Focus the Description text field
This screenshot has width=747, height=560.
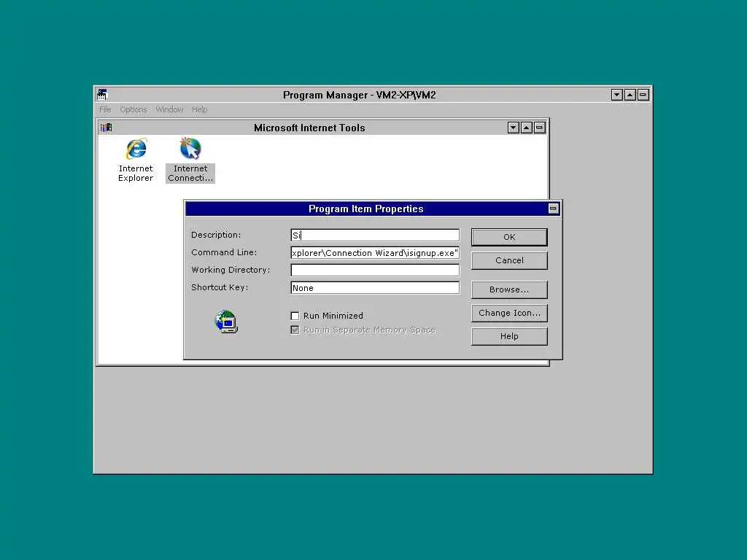tap(375, 236)
